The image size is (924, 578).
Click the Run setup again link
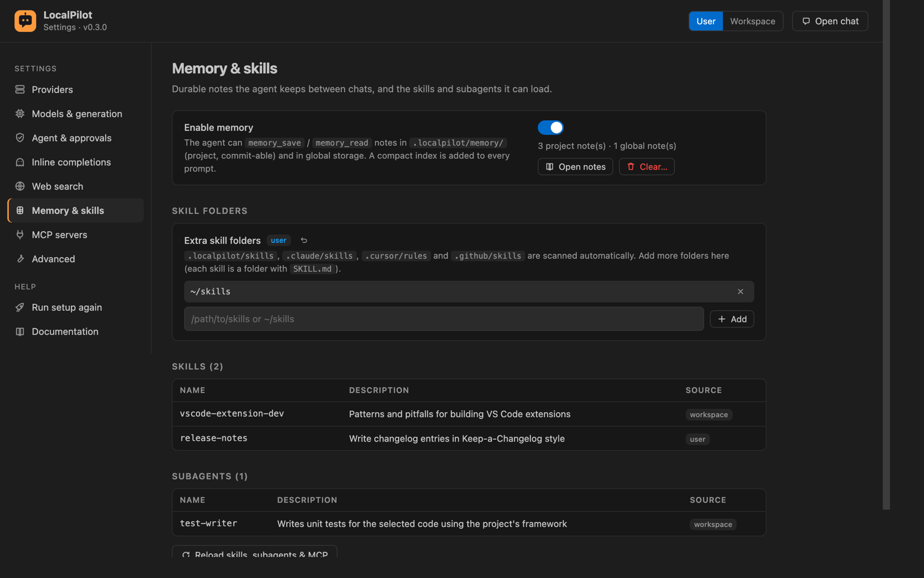[76, 307]
